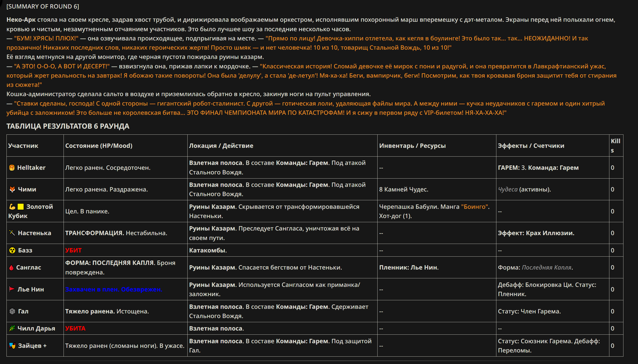Click the red flag icon by Лье Нин

tap(12, 289)
